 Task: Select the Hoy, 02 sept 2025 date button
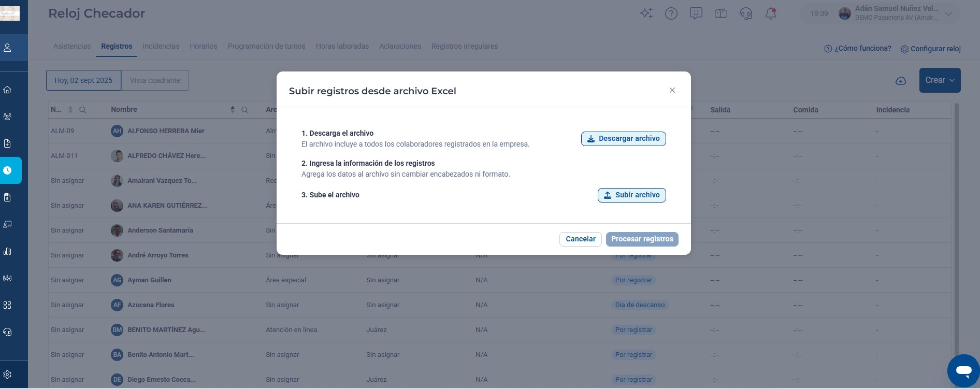click(83, 80)
